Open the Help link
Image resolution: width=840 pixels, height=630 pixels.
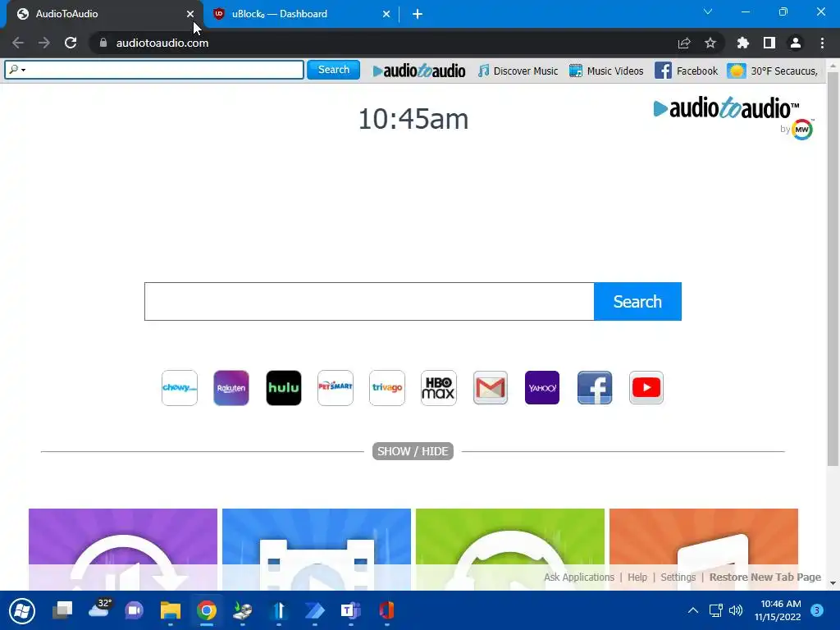tap(637, 577)
